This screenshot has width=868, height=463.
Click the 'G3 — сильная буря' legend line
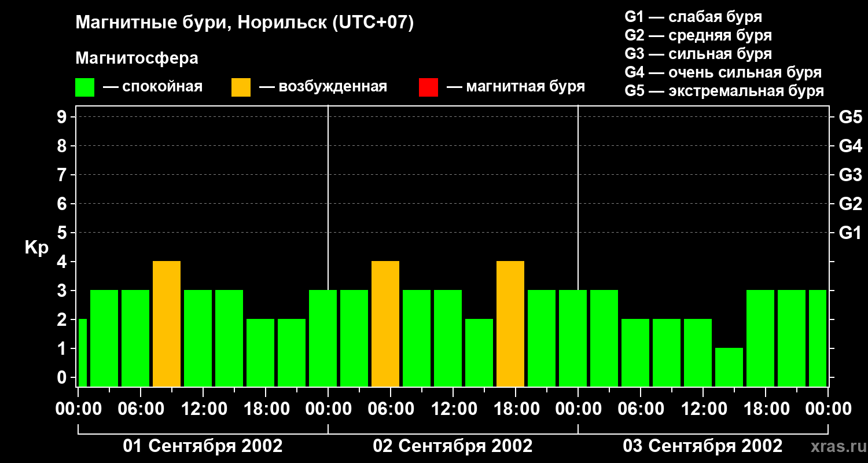(x=698, y=54)
